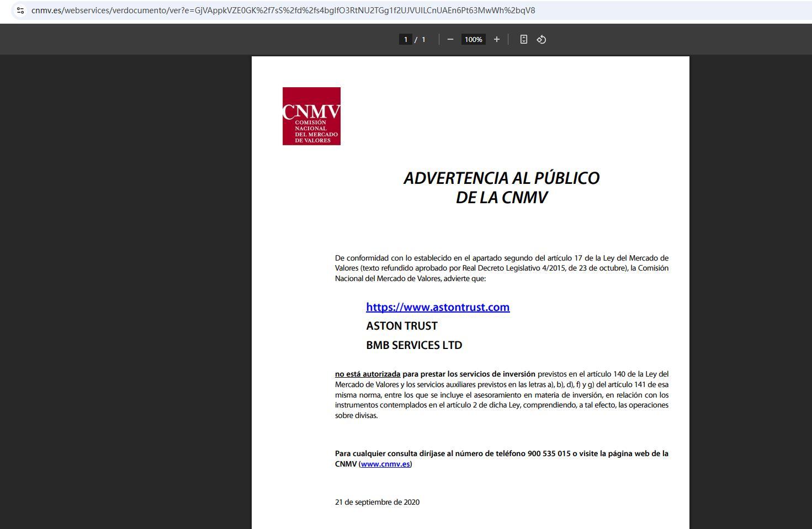Click the date 21 de septiembre de 2020

click(377, 502)
